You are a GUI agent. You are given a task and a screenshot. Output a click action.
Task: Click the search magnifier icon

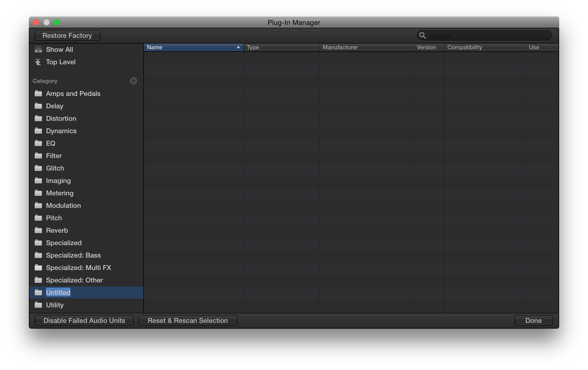point(423,36)
